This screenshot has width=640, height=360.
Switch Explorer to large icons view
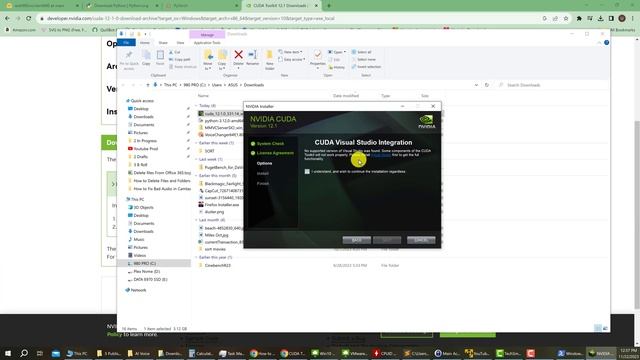pos(606,328)
